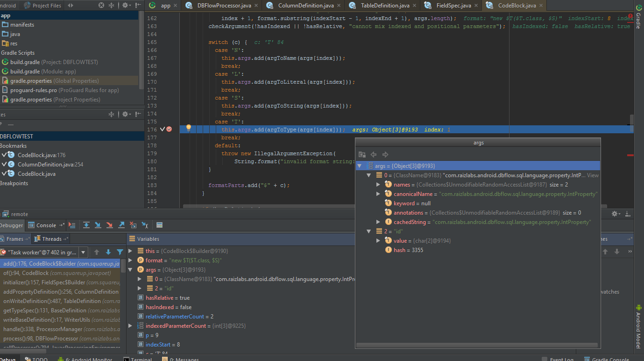Open the Evaluate Expression calculator icon
Screen dimensions: 644x361
click(159, 225)
